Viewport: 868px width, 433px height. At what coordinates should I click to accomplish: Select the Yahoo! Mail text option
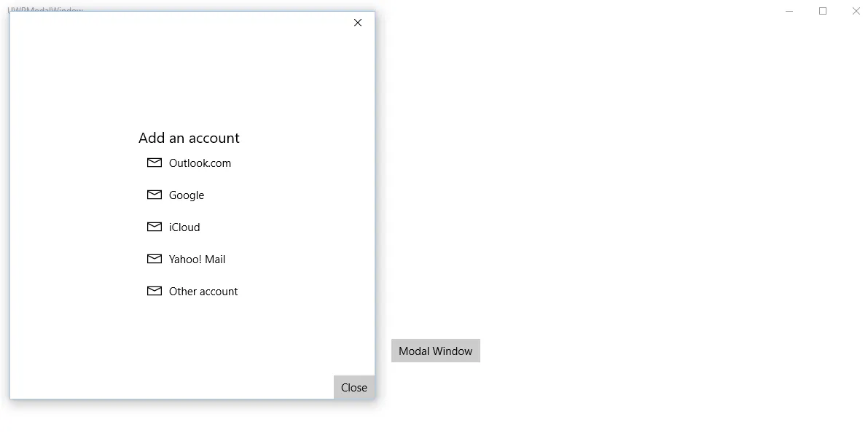(197, 260)
